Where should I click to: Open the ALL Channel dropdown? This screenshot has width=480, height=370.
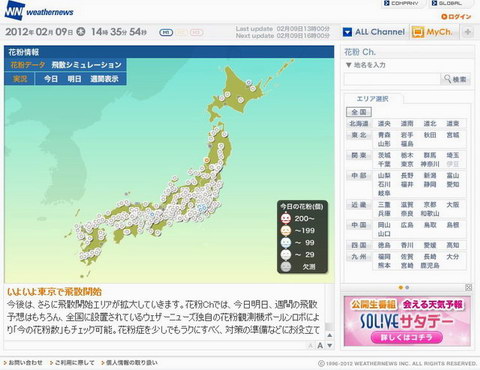point(374,32)
